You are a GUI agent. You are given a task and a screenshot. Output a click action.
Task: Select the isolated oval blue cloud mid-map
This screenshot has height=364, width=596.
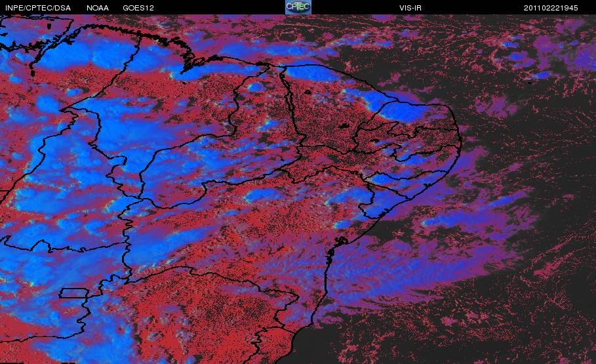[262, 195]
